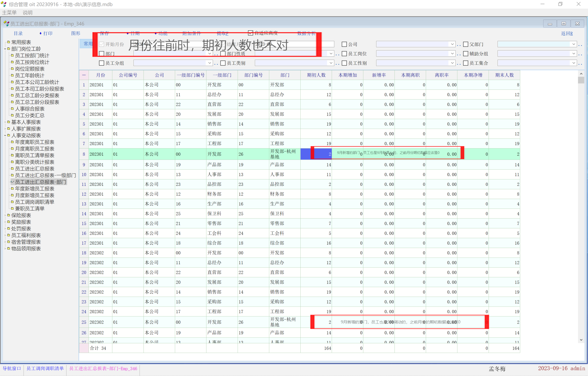Collapse the 人事变动报表 tree node
The image size is (588, 376).
click(5, 135)
